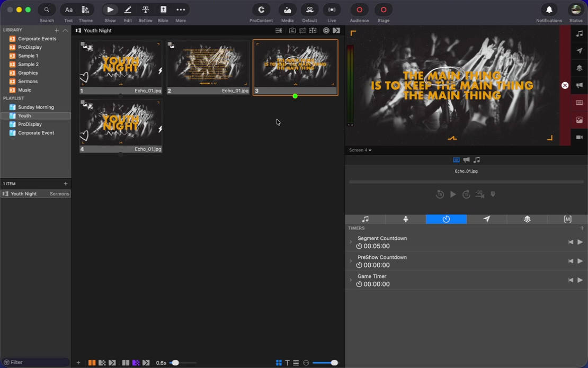Clear the preview with the X button
The width and height of the screenshot is (588, 368).
(x=565, y=85)
